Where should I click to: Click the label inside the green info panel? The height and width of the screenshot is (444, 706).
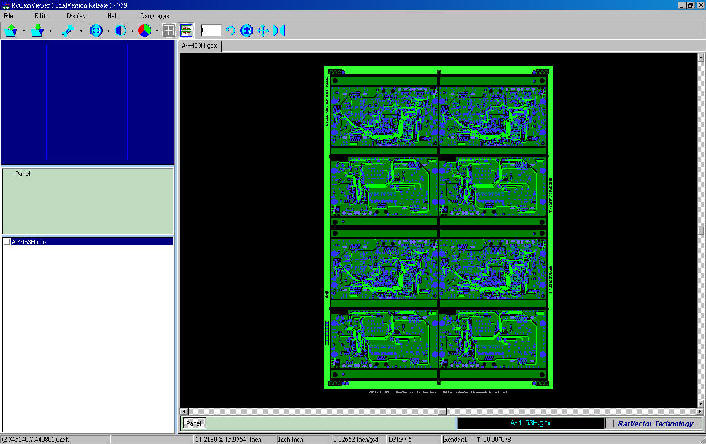point(23,174)
